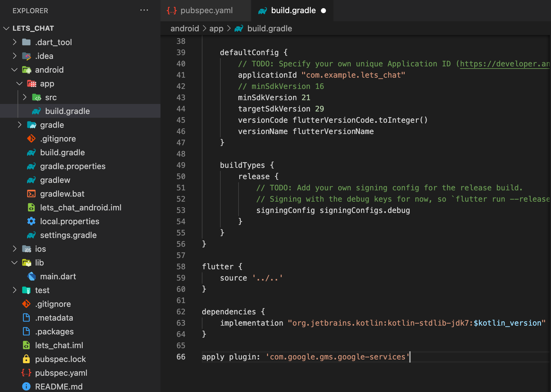Open android-level build.gradle below .gitignore
Image resolution: width=551 pixels, height=392 pixels.
[x=80, y=152]
